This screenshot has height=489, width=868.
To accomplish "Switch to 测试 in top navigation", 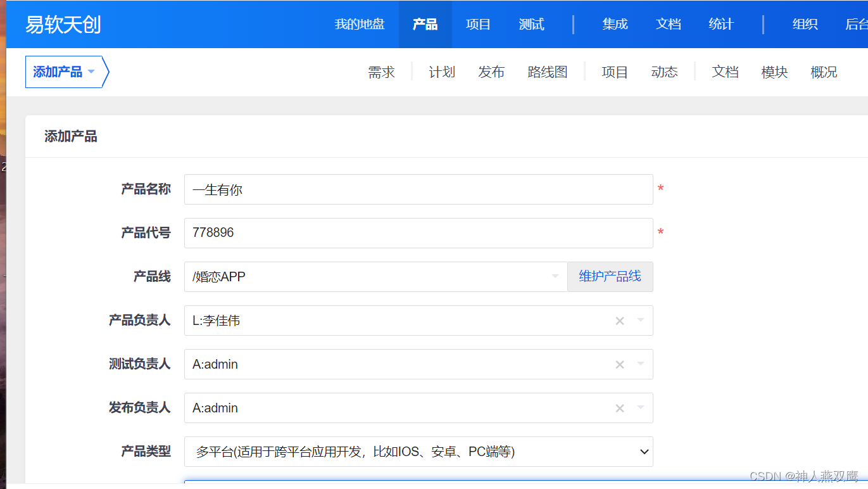I will point(531,25).
